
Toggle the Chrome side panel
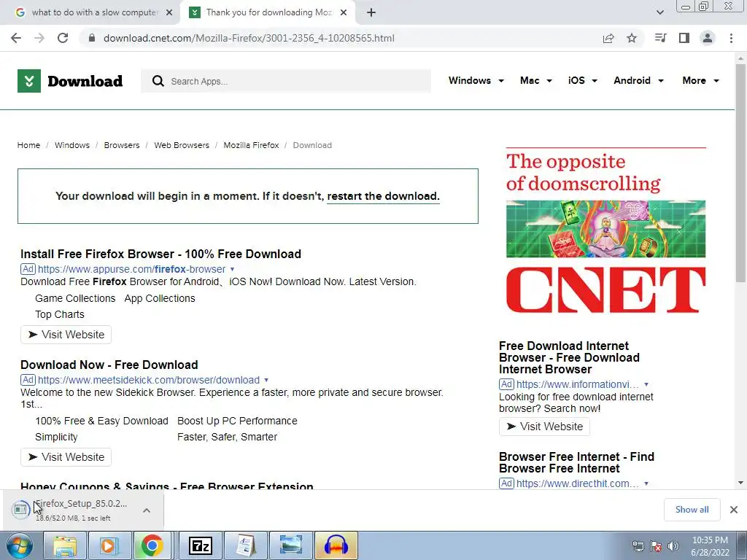tap(684, 38)
